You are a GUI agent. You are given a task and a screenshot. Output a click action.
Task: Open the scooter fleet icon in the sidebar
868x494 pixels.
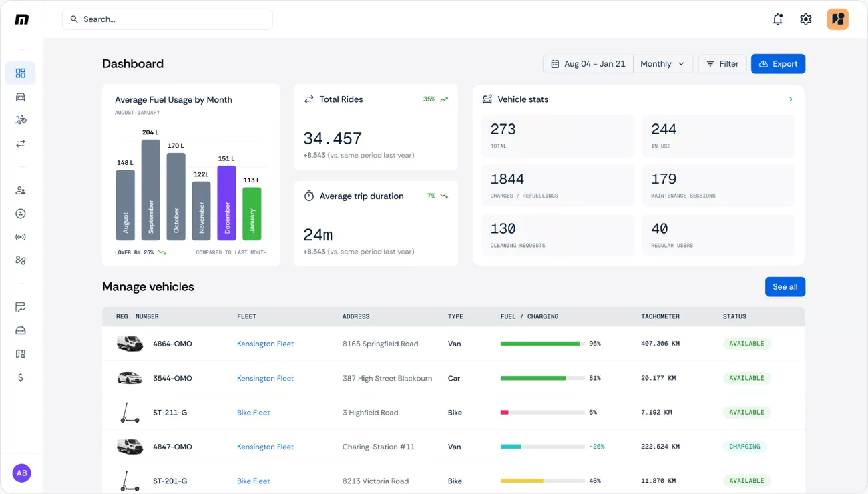tap(20, 119)
